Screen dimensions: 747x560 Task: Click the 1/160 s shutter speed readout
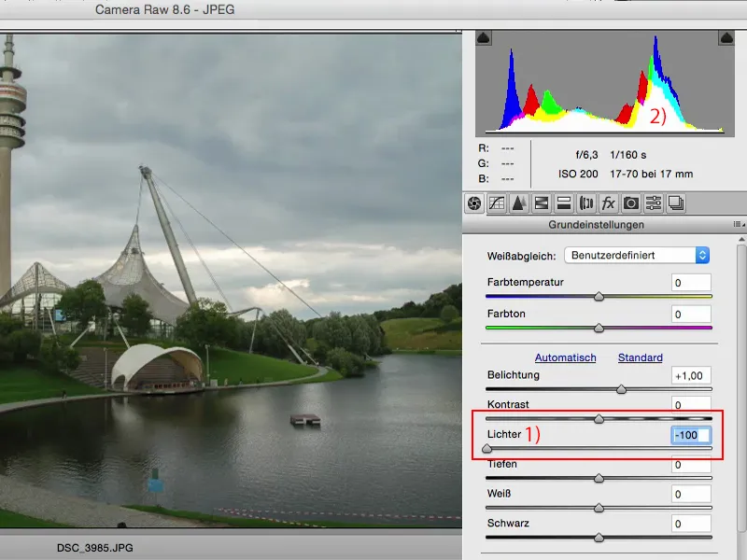(x=627, y=155)
